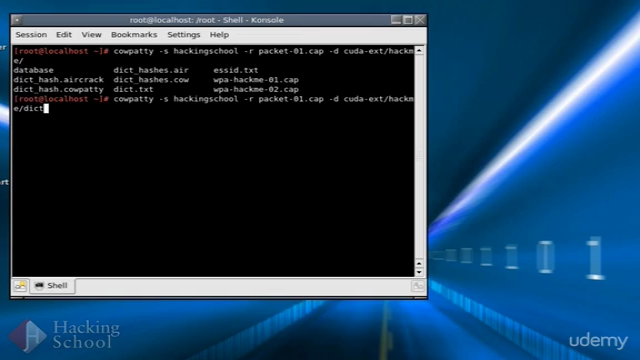Click 'dict_hashes.cow' in the listing
Screen dimensions: 640x360
[x=151, y=80]
